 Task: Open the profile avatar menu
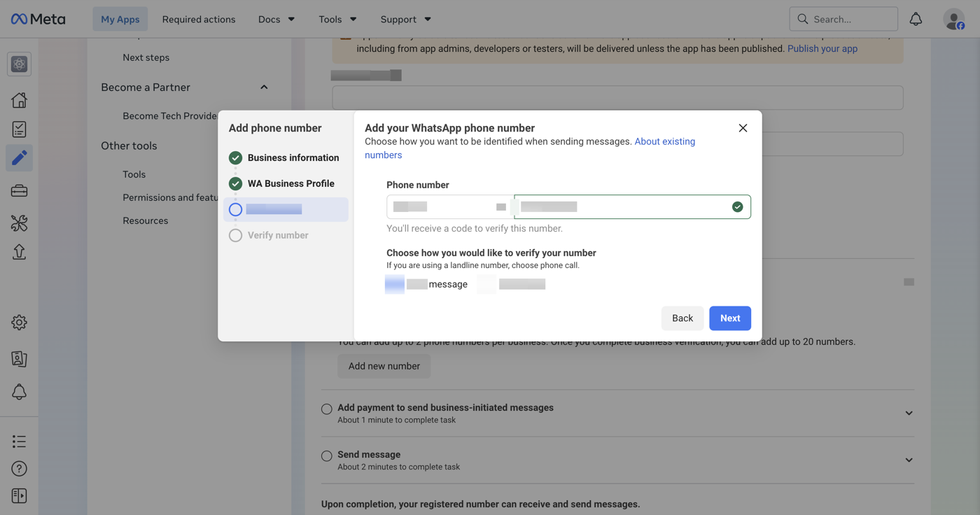click(954, 19)
